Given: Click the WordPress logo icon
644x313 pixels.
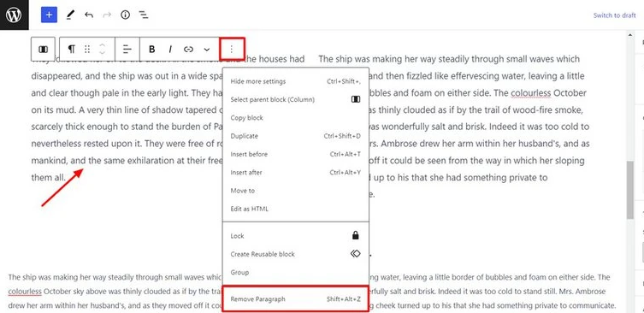Looking at the screenshot, I should click(x=15, y=15).
